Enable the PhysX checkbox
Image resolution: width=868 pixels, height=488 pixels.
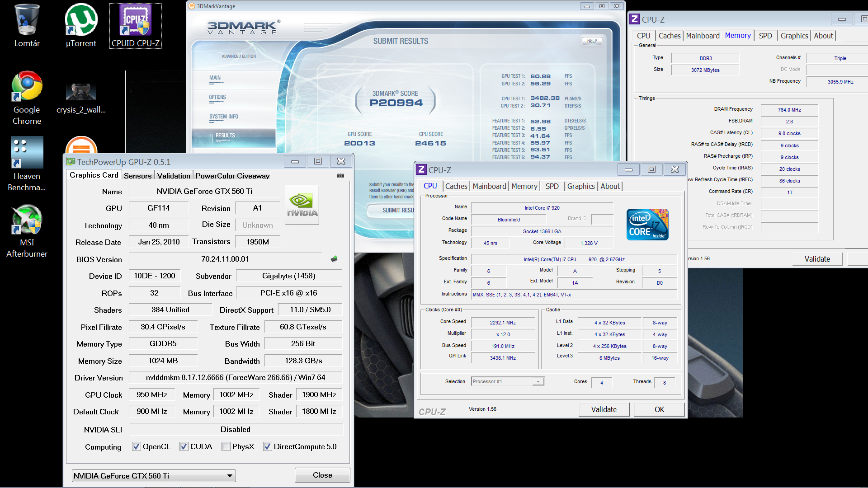click(226, 446)
